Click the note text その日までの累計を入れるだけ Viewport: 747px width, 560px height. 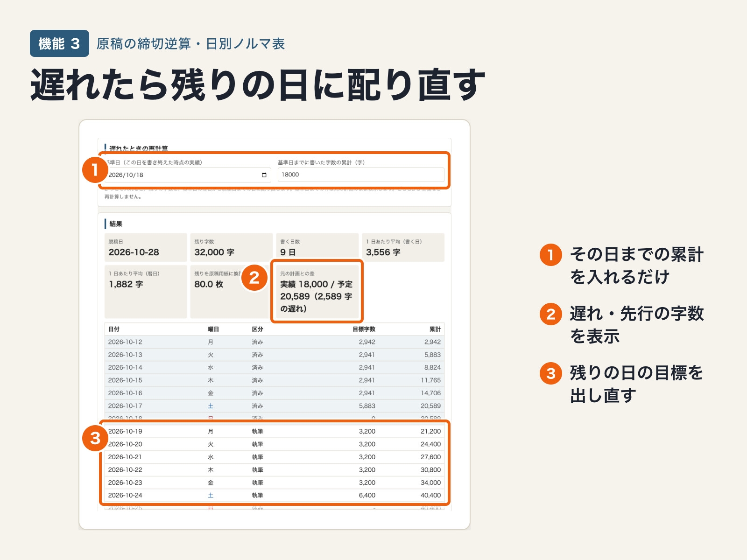(637, 266)
